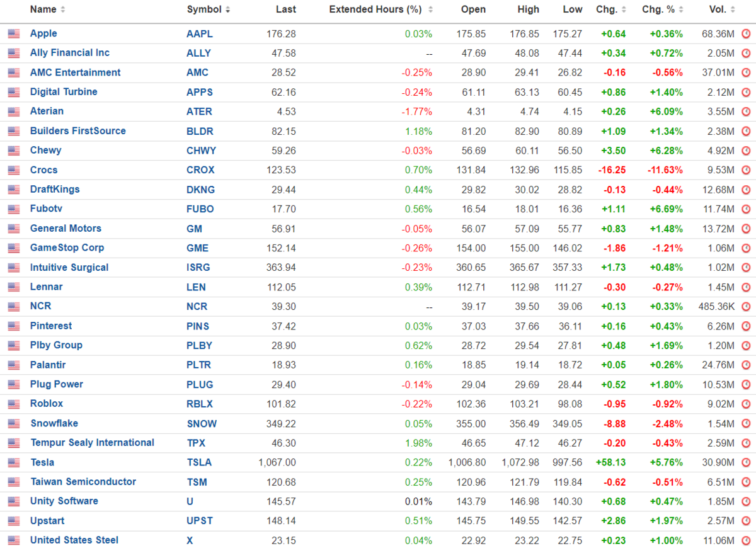Click the Low column header

coord(573,9)
